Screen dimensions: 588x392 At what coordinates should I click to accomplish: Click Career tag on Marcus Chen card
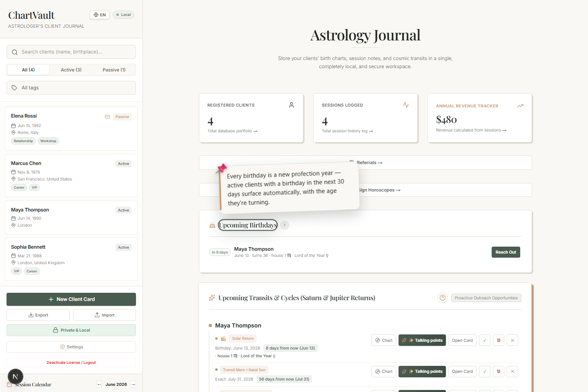click(x=19, y=187)
